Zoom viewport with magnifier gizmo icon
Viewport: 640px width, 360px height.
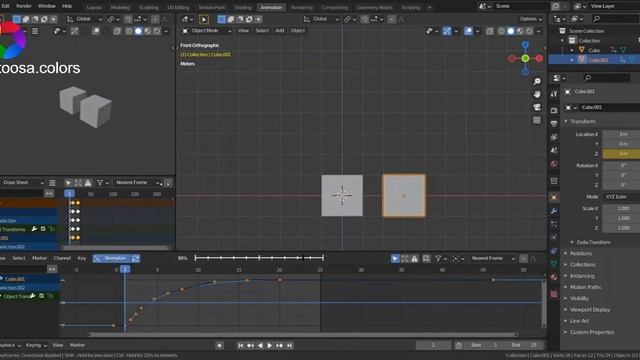click(537, 81)
